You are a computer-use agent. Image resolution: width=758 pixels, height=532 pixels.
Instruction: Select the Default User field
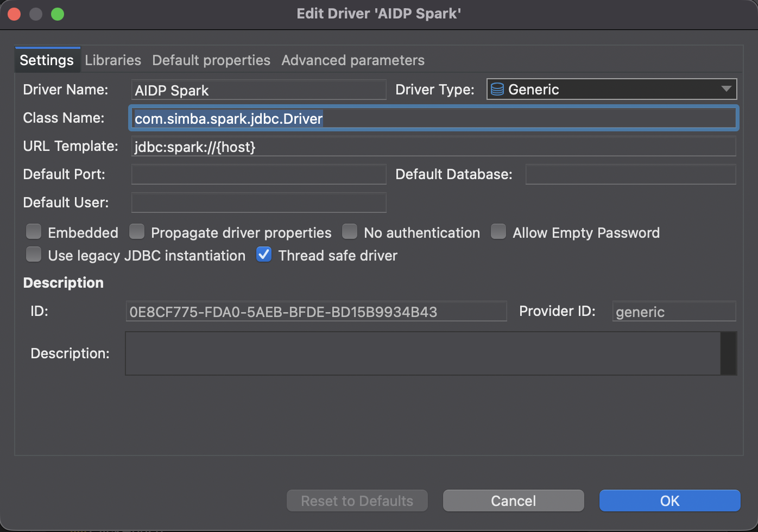(258, 202)
